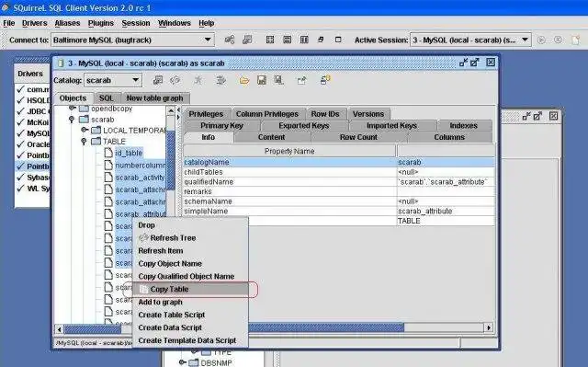Click tree pane horizontal scrollbar left arrow

point(59,329)
